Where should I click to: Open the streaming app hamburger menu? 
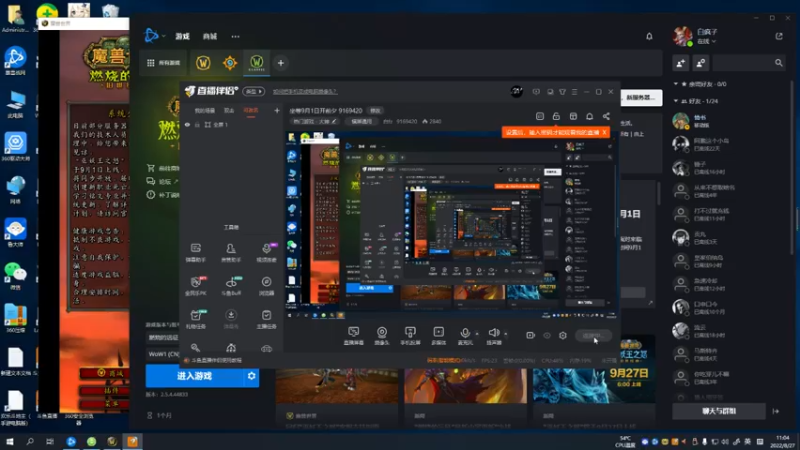[574, 92]
